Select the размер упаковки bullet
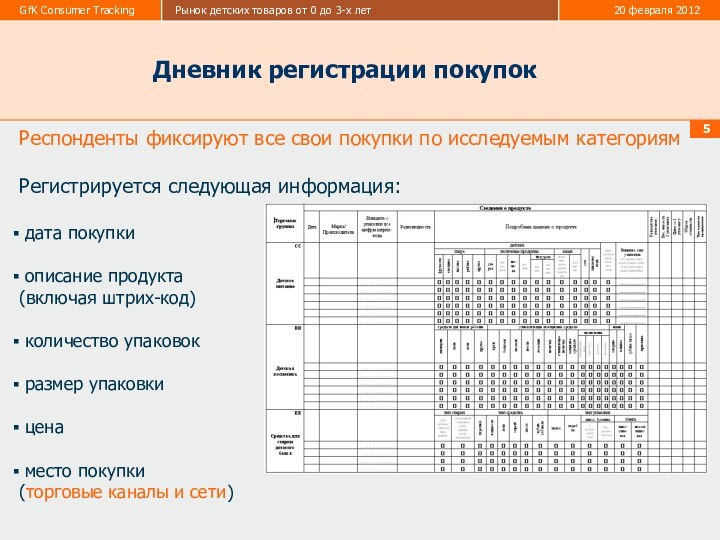The width and height of the screenshot is (720, 540). [93, 384]
